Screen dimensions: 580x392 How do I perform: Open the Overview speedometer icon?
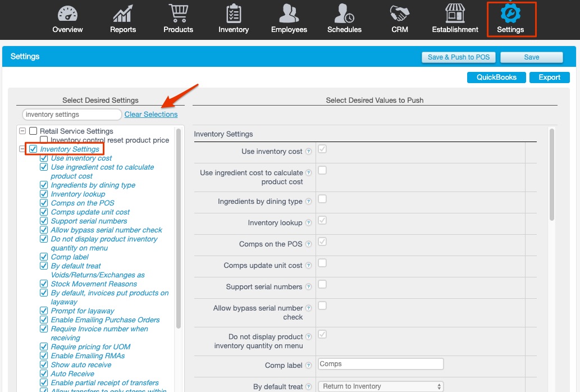coord(67,13)
